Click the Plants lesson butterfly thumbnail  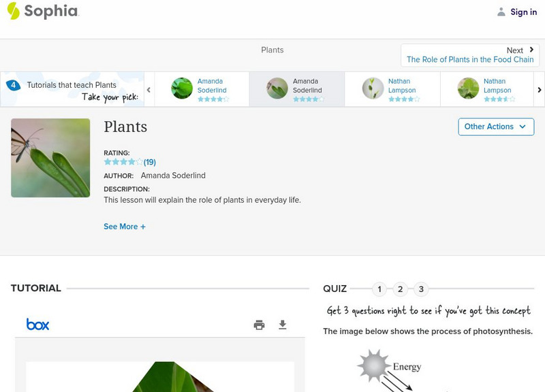click(50, 158)
